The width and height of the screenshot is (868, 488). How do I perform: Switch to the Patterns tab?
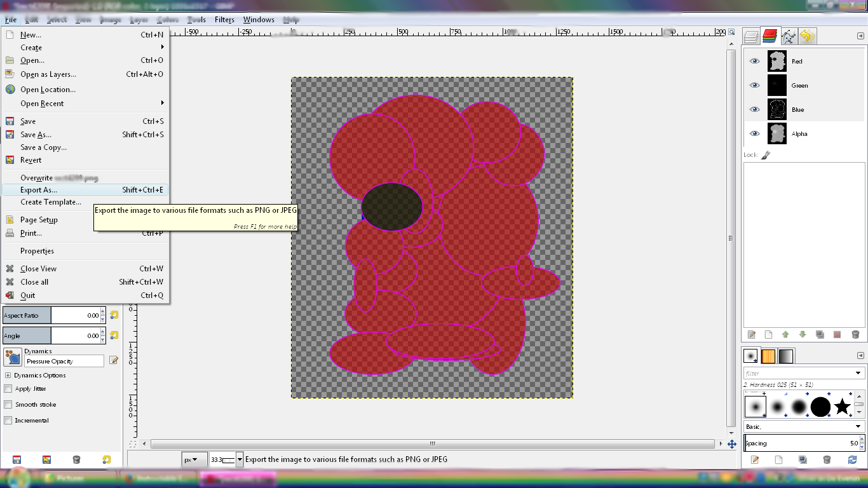point(768,356)
